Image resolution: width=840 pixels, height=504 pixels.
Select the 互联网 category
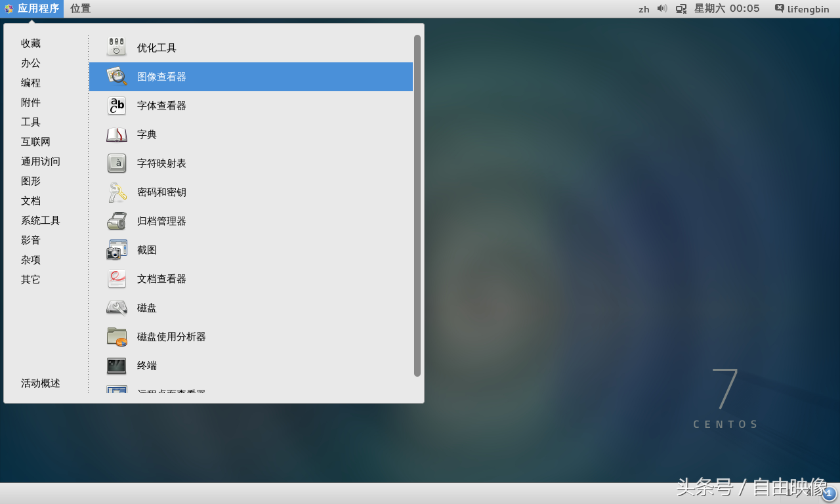coord(35,142)
